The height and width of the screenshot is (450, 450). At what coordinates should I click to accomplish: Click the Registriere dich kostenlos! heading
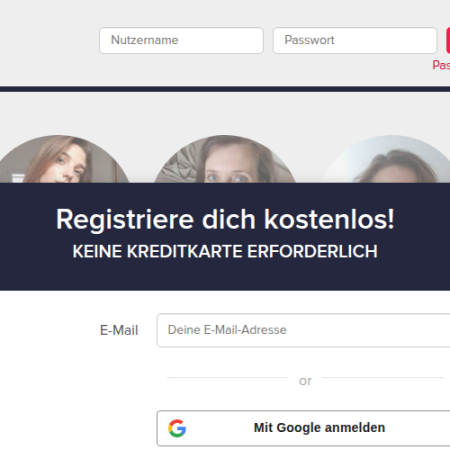pos(225,219)
